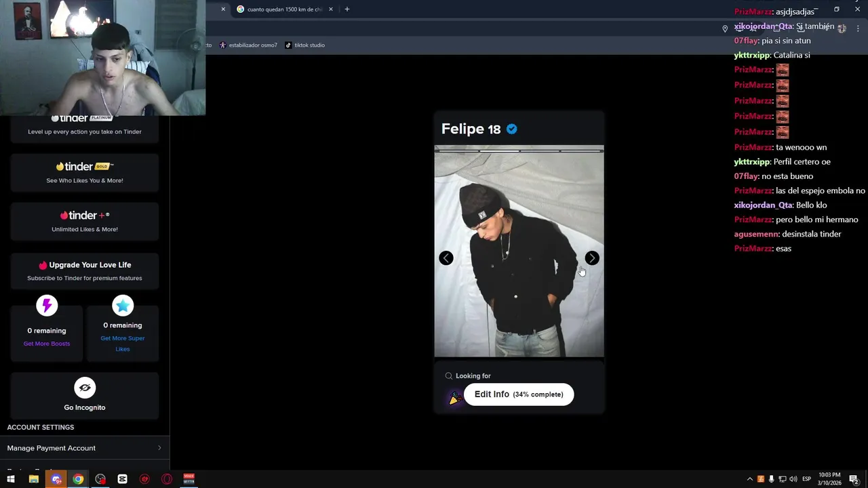Image resolution: width=868 pixels, height=488 pixels.
Task: Show the previous profile photo arrow
Action: (x=446, y=258)
